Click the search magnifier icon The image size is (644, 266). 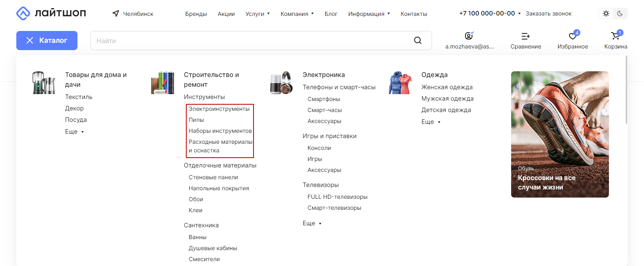(418, 40)
